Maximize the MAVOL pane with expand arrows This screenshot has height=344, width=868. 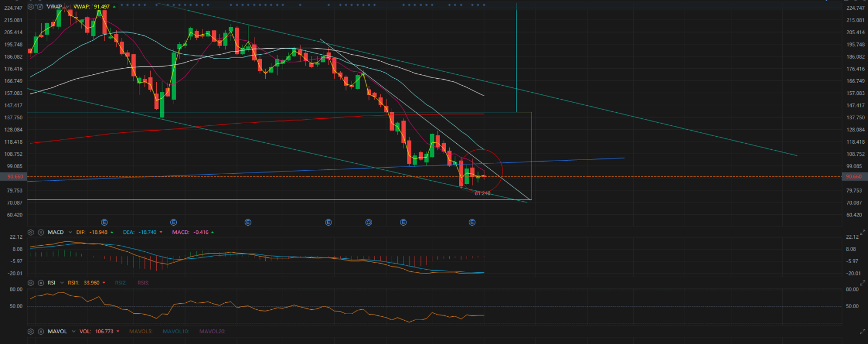coord(863,331)
